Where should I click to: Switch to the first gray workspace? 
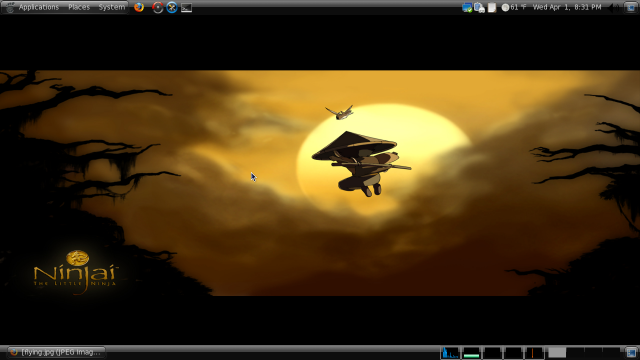(557, 353)
